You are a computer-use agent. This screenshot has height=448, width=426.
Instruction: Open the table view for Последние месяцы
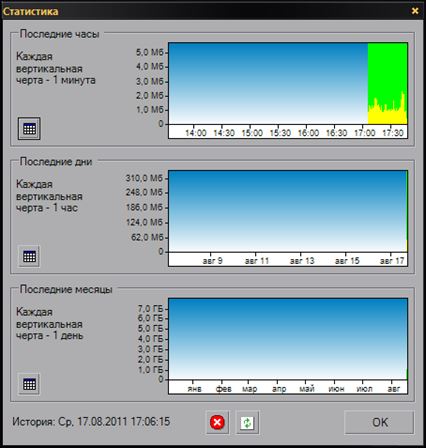(x=29, y=384)
